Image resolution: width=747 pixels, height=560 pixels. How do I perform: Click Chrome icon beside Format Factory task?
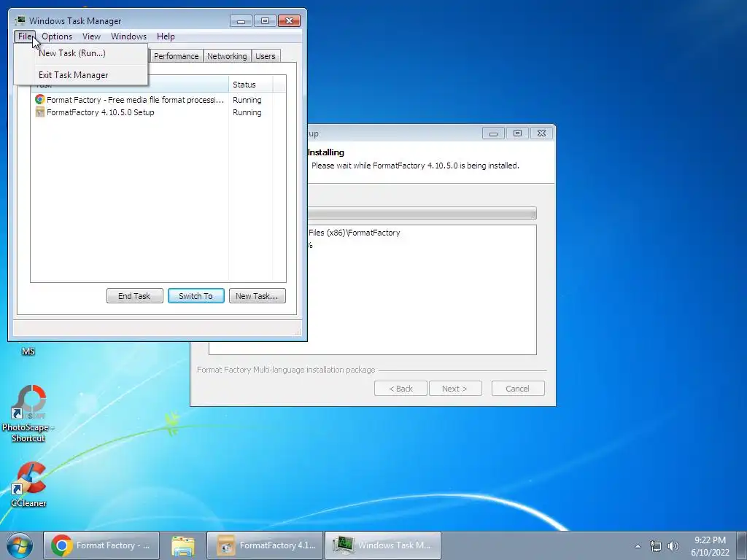40,99
